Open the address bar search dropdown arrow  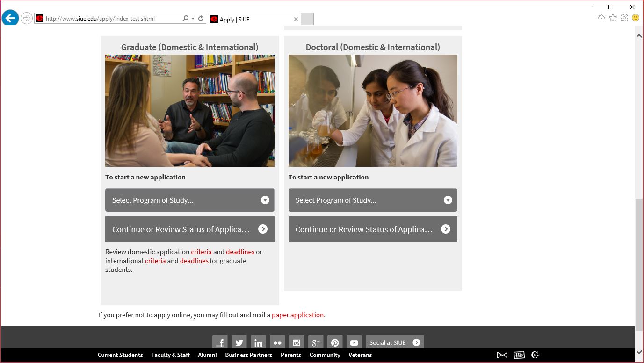[192, 19]
